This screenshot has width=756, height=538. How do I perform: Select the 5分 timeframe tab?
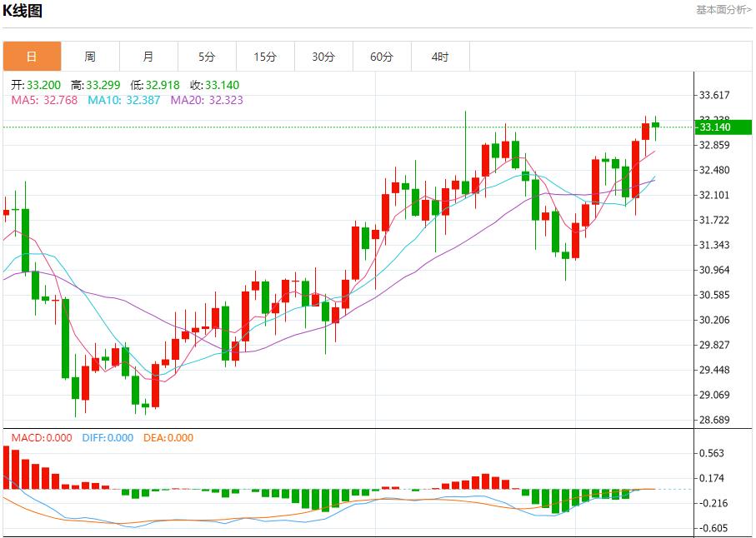[207, 57]
